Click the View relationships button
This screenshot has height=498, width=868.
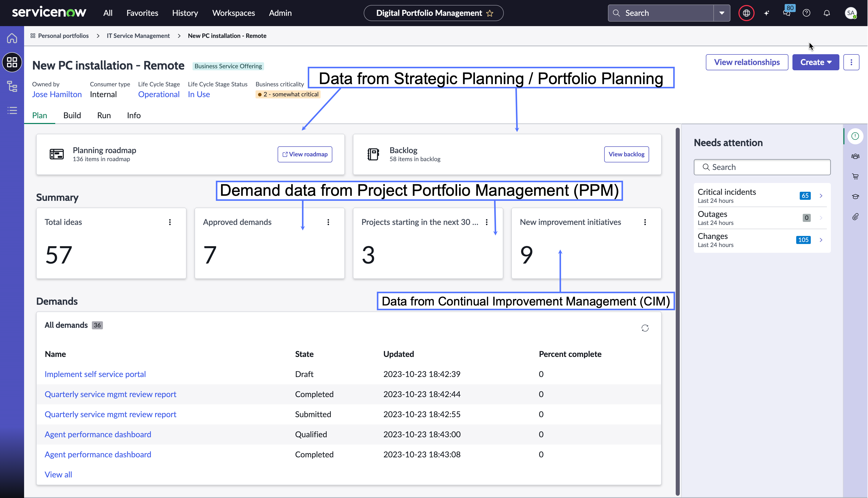tap(747, 62)
